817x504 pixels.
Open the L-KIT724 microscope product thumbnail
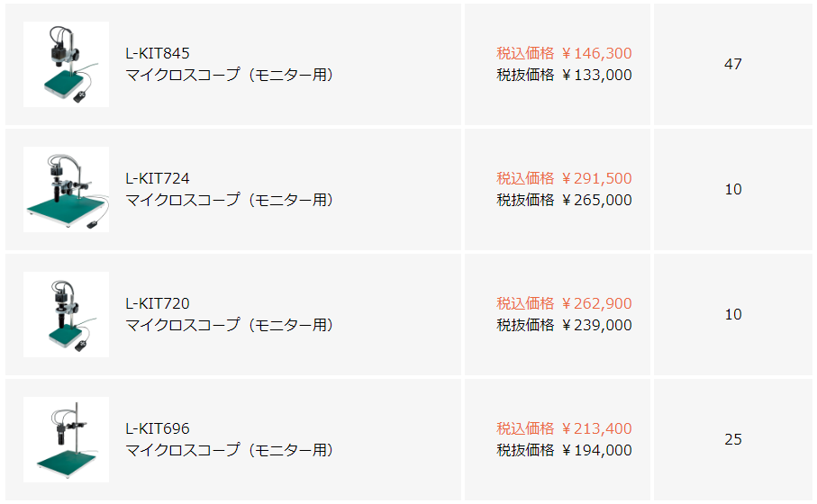[x=66, y=190]
